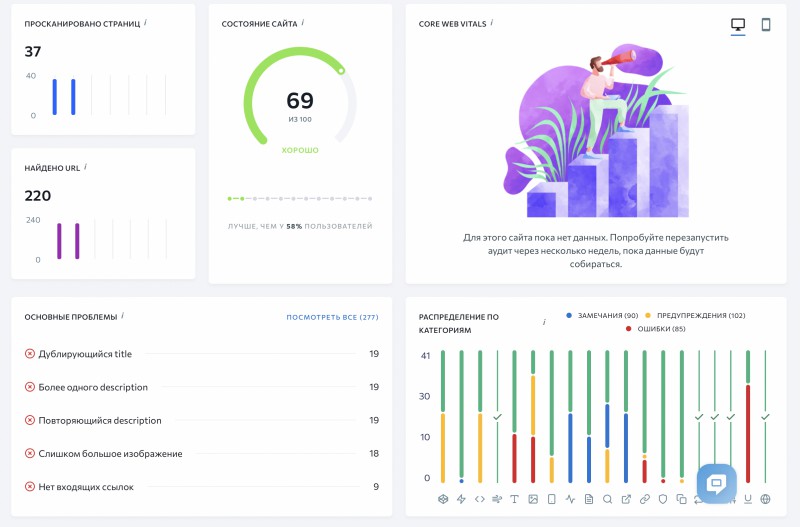Select the duplicate copies category icon
800x527 pixels.
(681, 499)
